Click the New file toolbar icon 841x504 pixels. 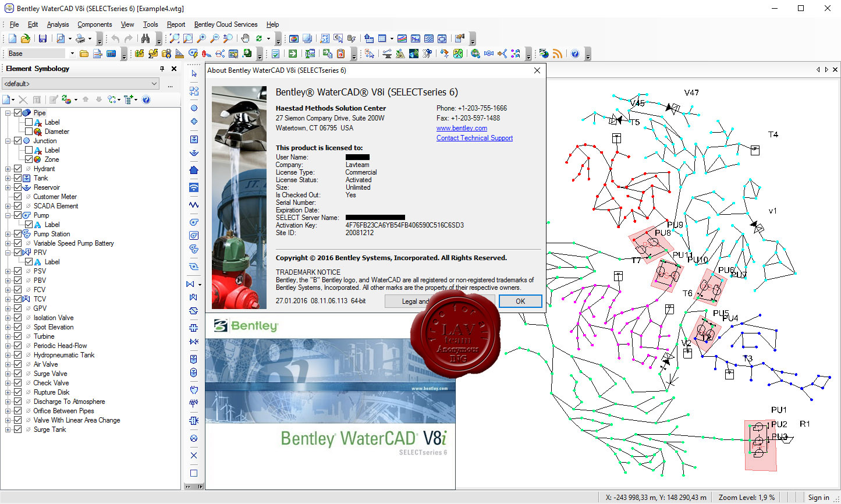(12, 38)
